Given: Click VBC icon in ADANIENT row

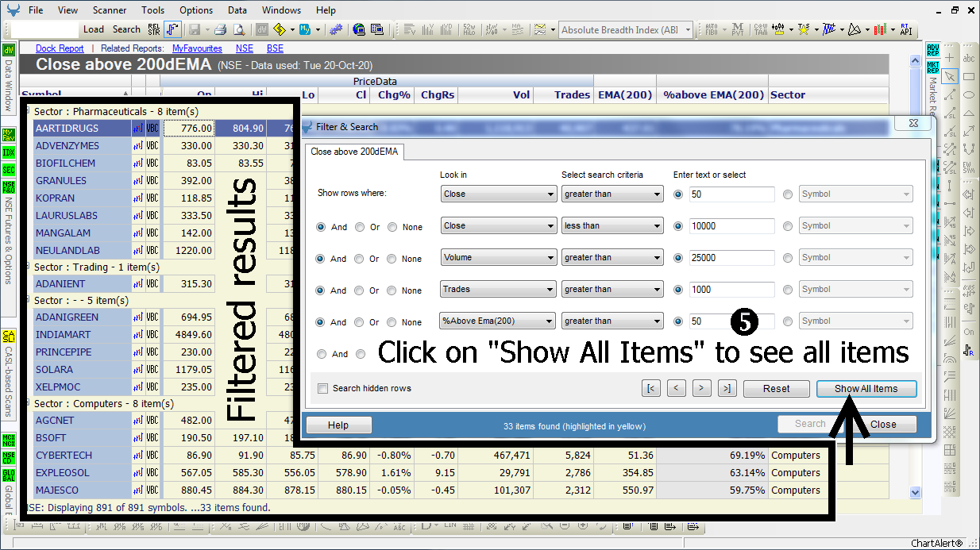Looking at the screenshot, I should [x=152, y=284].
